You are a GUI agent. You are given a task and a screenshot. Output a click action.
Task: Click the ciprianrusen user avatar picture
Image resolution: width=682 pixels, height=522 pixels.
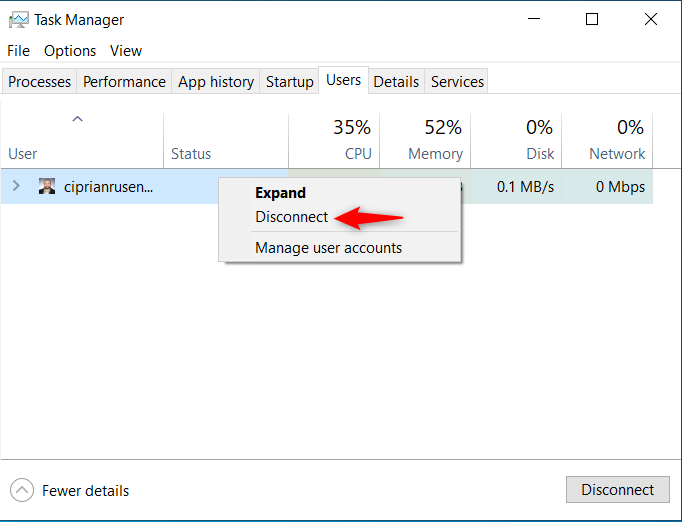(x=47, y=186)
